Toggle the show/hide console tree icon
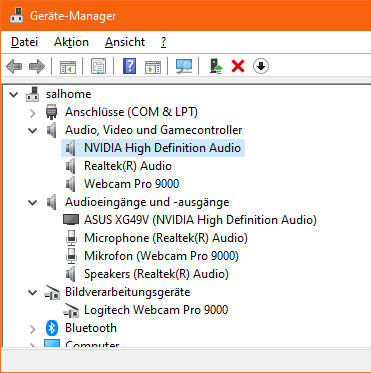Image resolution: width=371 pixels, height=373 pixels. (x=68, y=67)
